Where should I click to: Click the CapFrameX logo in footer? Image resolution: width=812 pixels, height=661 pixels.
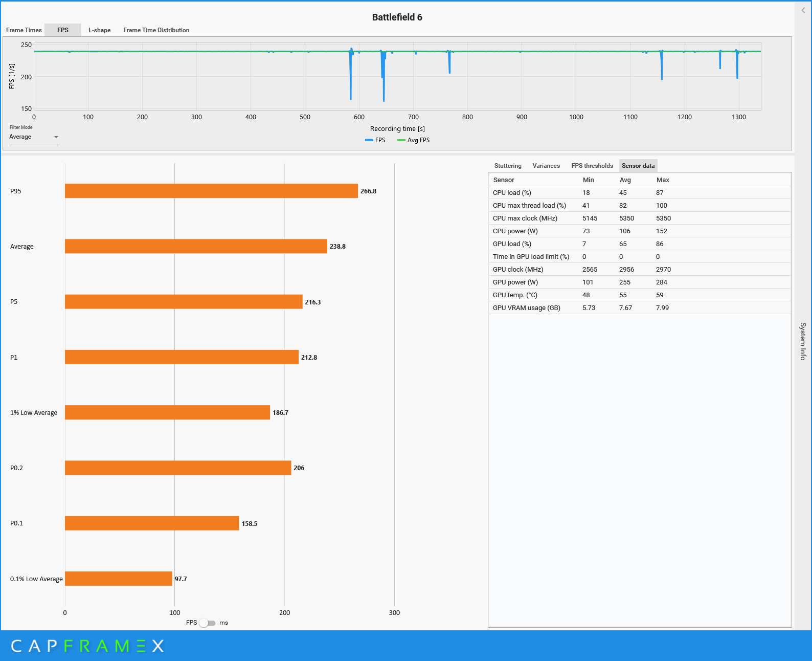(x=87, y=646)
